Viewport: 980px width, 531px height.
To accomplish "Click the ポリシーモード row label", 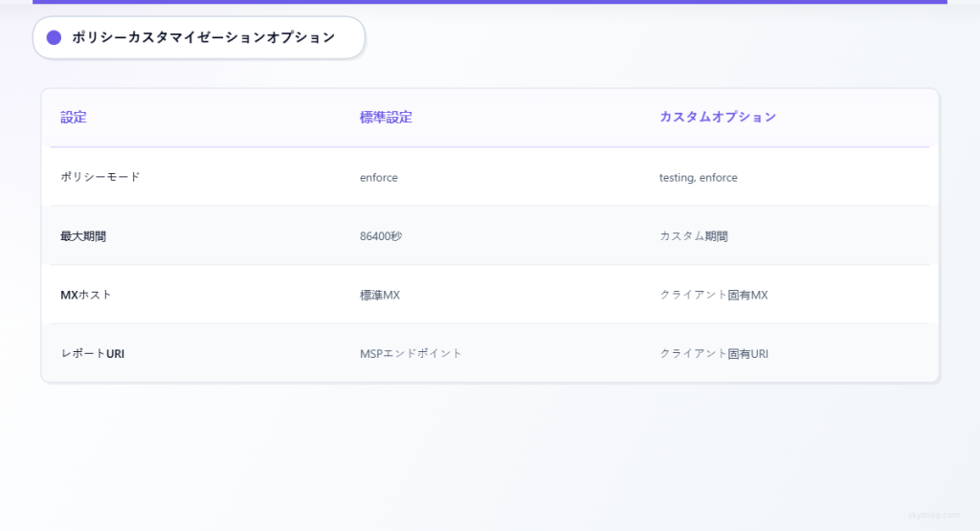I will (x=100, y=177).
